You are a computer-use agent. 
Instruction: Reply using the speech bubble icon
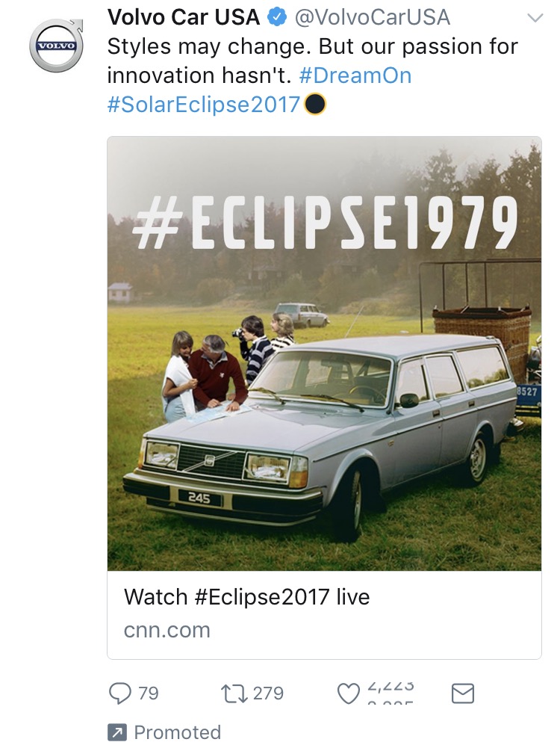(x=119, y=693)
